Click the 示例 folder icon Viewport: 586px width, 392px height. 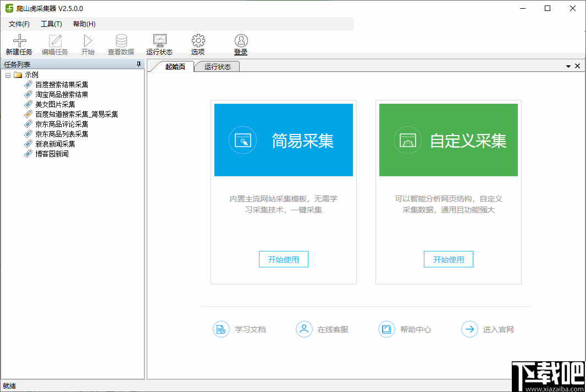pos(18,75)
